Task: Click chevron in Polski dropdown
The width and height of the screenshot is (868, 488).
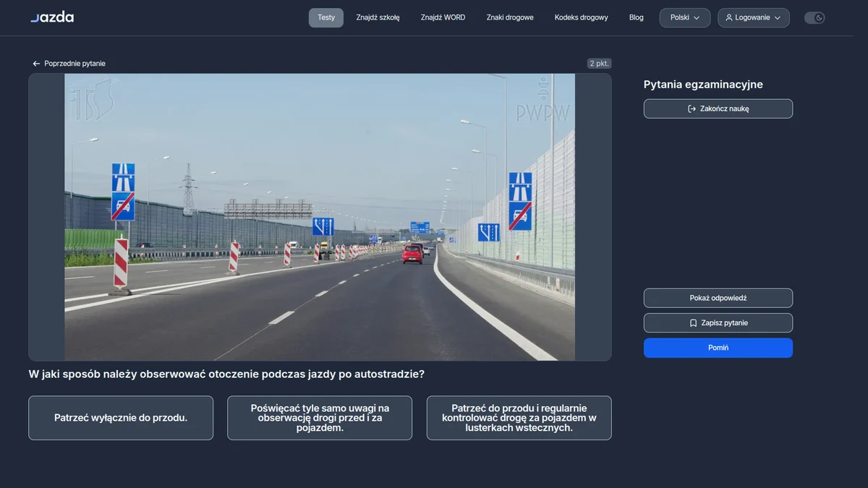Action: point(697,17)
